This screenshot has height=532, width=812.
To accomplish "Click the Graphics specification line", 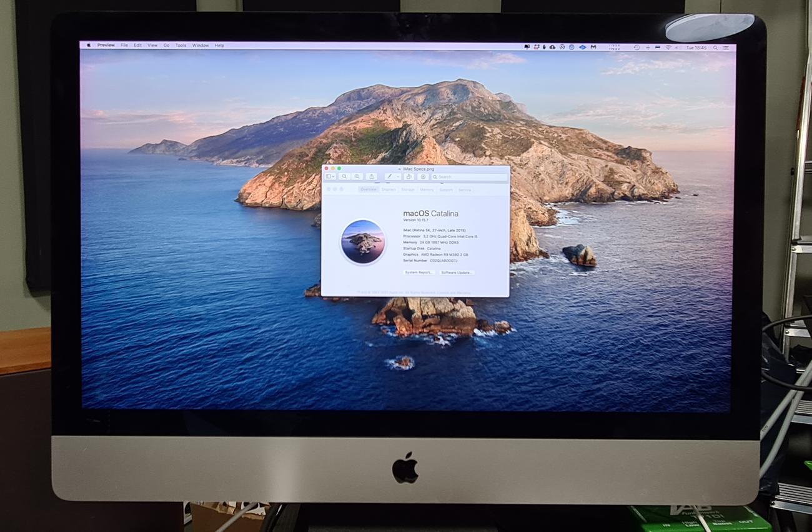I will pos(435,255).
